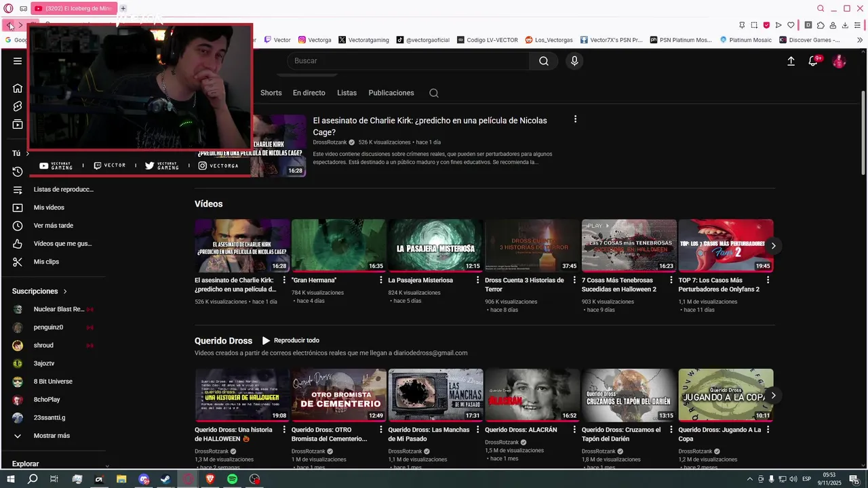868x488 pixels.
Task: Show hidden system tray icons
Action: coord(749,479)
